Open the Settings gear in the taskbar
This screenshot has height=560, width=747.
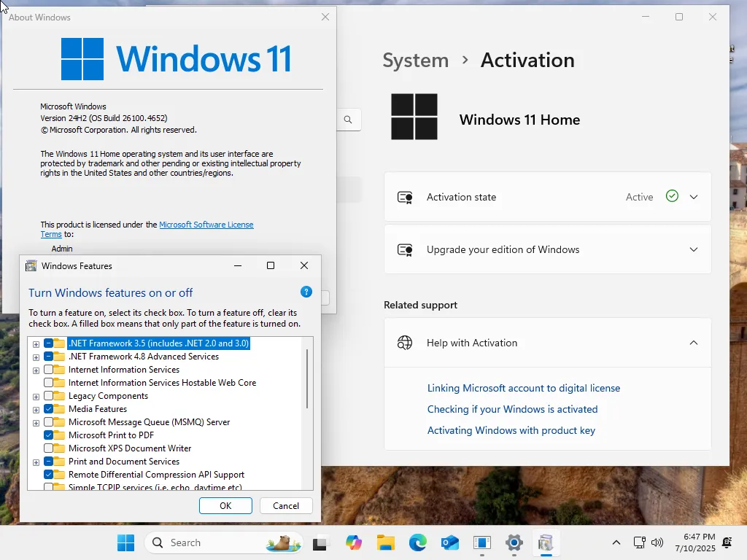pyautogui.click(x=514, y=542)
